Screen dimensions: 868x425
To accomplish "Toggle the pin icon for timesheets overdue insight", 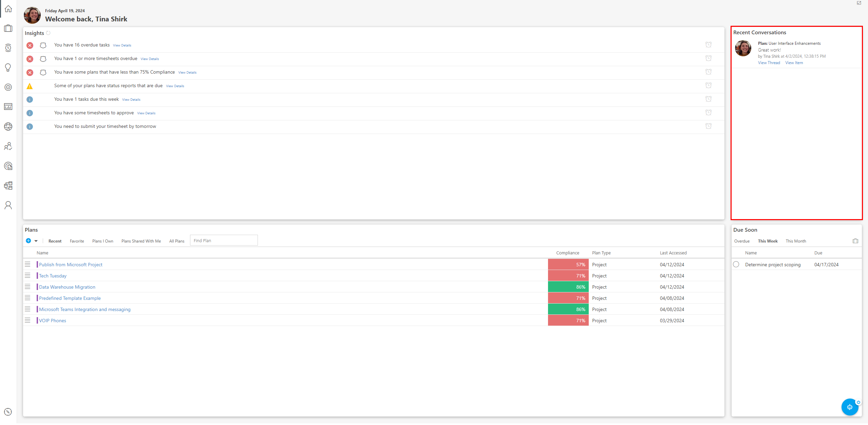I will coord(43,59).
